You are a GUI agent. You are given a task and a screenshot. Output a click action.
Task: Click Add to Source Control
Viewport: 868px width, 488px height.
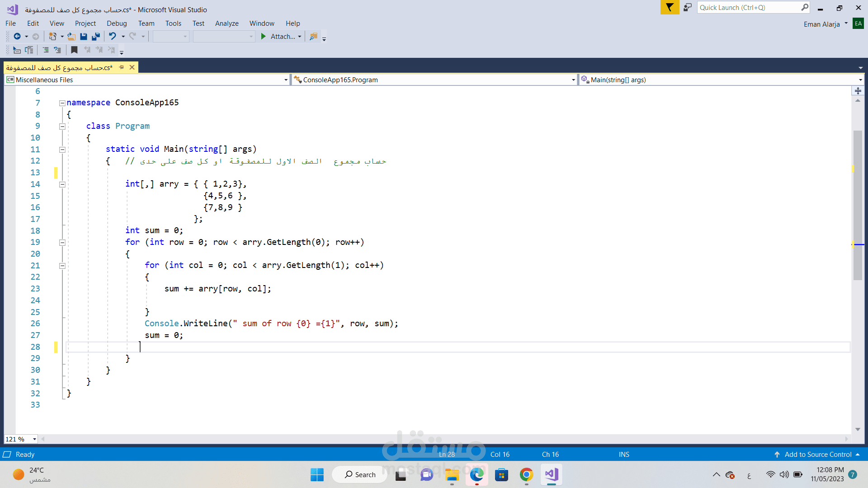point(817,455)
